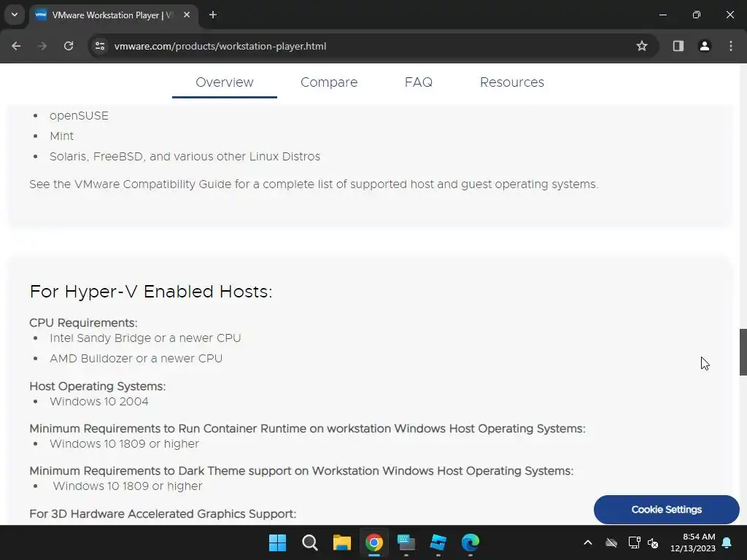Click 'Solaris, FreeBSD, and various other Linux Distros'
The width and height of the screenshot is (747, 560).
pyautogui.click(x=185, y=157)
